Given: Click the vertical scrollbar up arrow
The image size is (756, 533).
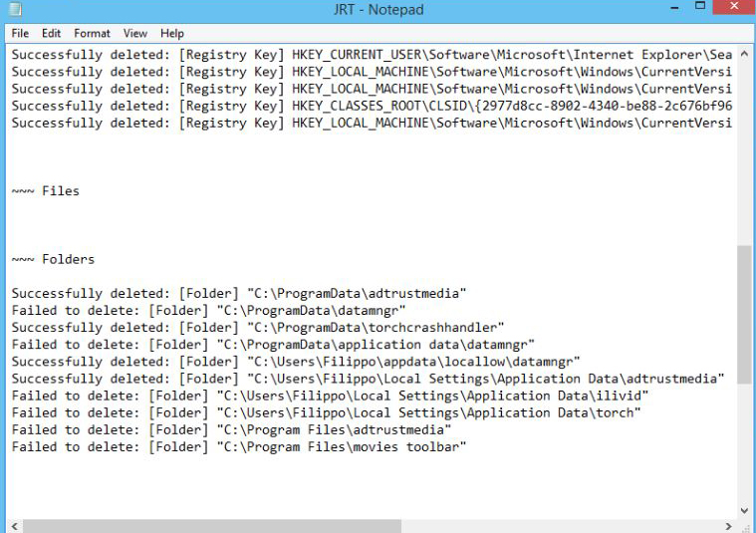Looking at the screenshot, I should tap(745, 53).
